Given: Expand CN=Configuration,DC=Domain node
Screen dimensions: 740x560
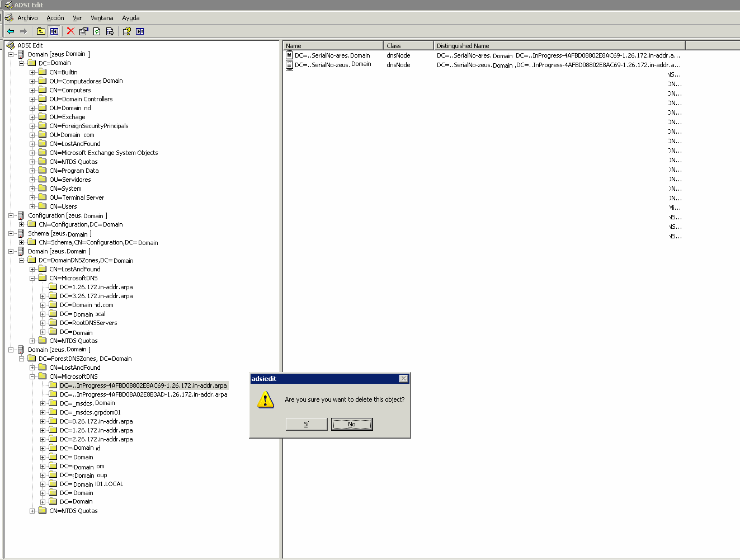Looking at the screenshot, I should [x=21, y=224].
